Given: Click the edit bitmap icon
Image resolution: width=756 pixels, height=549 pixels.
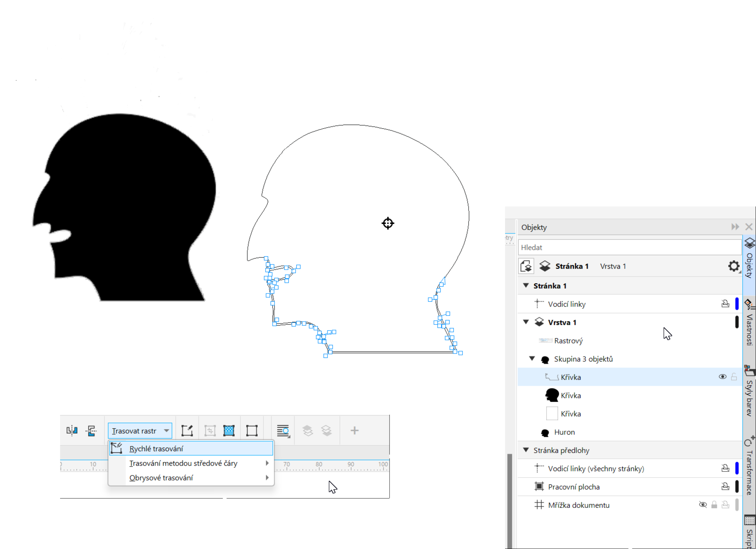Looking at the screenshot, I should tap(187, 430).
